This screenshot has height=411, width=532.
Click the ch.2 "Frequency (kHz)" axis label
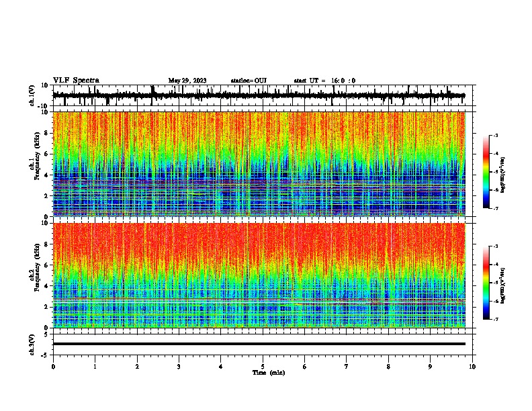tap(38, 267)
